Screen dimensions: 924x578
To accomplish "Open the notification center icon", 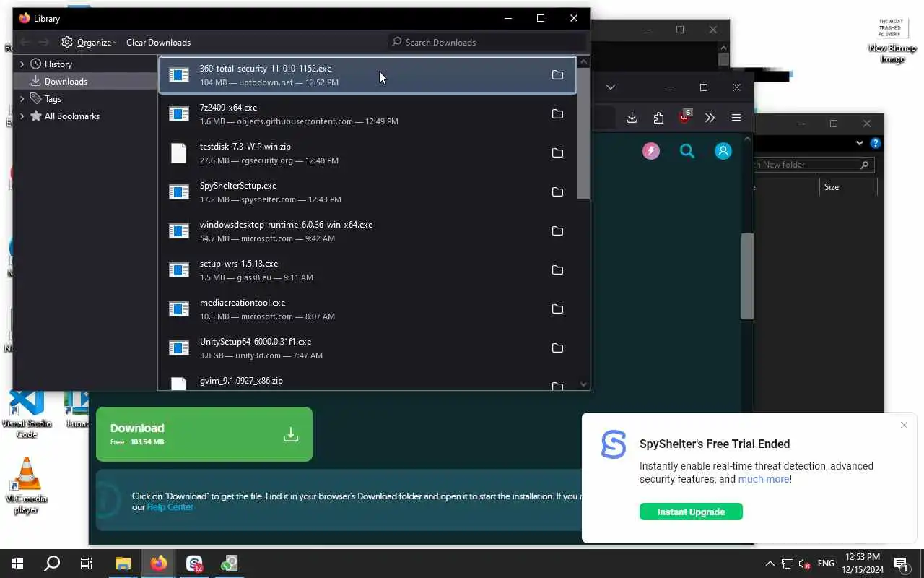I will click(x=901, y=564).
